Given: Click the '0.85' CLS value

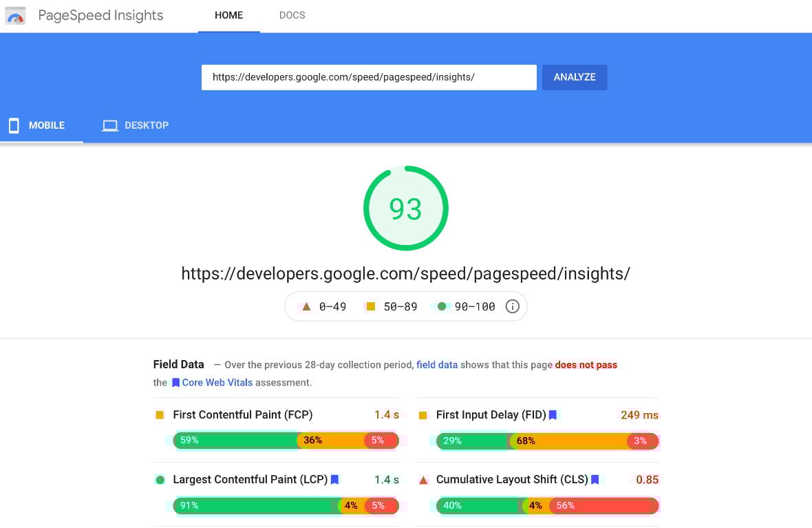Looking at the screenshot, I should [x=648, y=480].
